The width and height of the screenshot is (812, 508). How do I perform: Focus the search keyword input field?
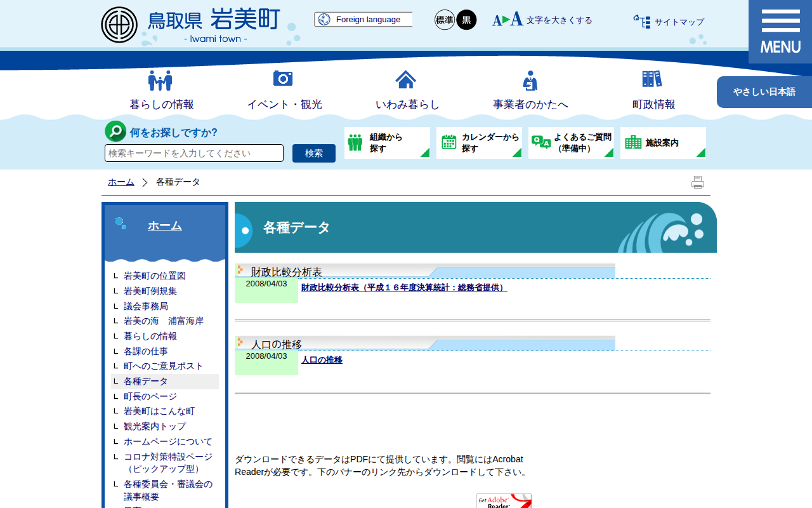(194, 153)
